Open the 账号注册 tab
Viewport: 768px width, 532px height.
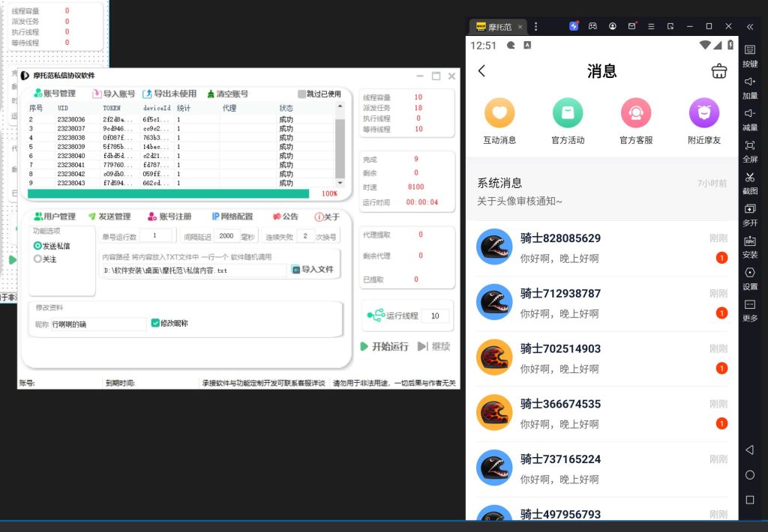(169, 217)
